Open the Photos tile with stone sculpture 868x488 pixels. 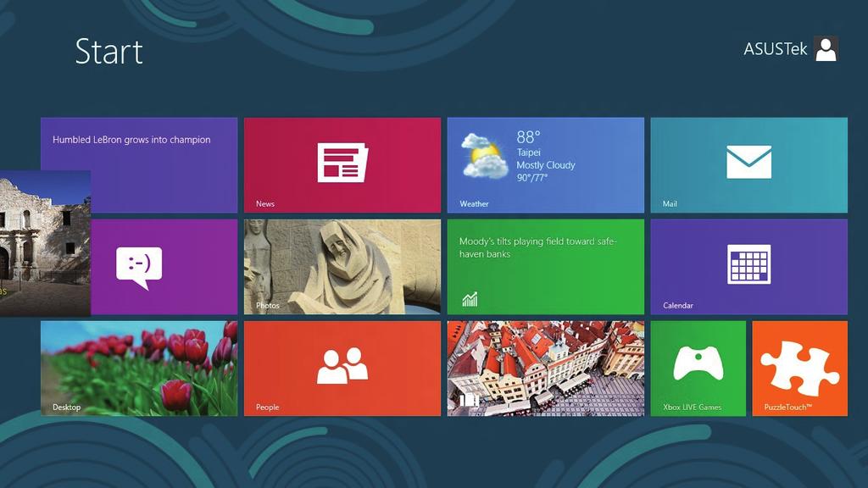coord(342,267)
